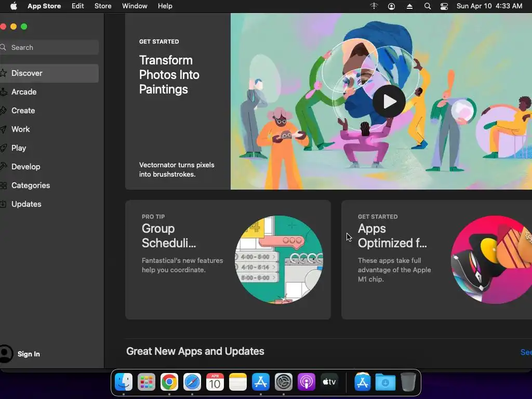This screenshot has width=532, height=399.
Task: Click the green full-screen window button
Action: tap(24, 26)
